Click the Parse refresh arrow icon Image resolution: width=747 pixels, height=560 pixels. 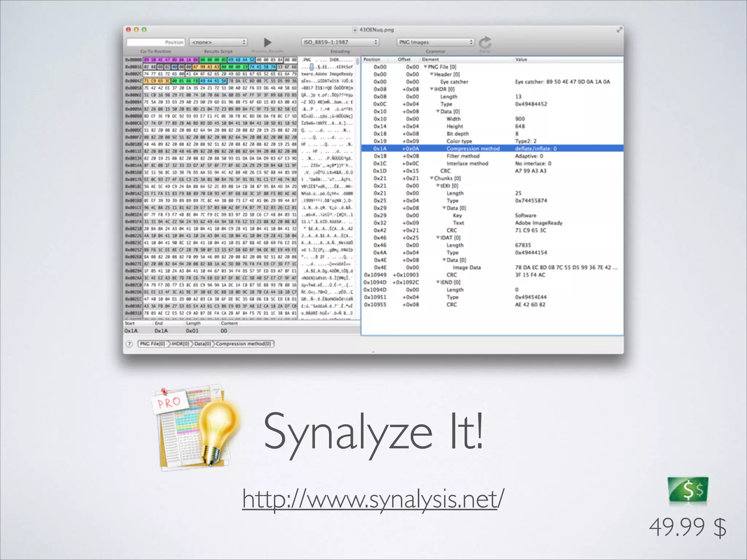pos(485,43)
